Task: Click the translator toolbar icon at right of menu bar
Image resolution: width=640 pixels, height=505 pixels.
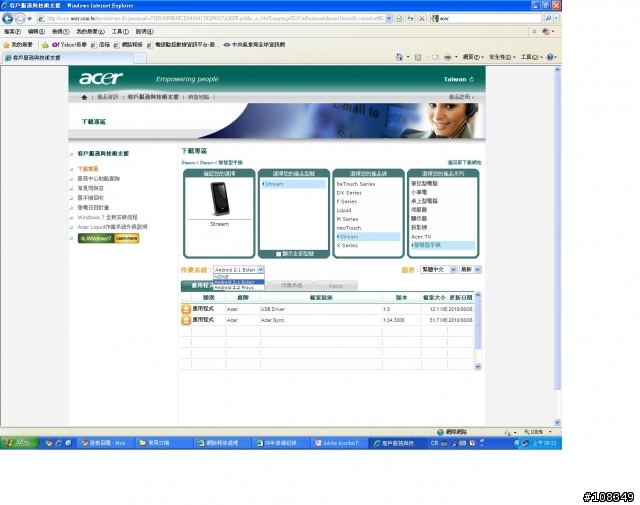Action: click(x=546, y=31)
